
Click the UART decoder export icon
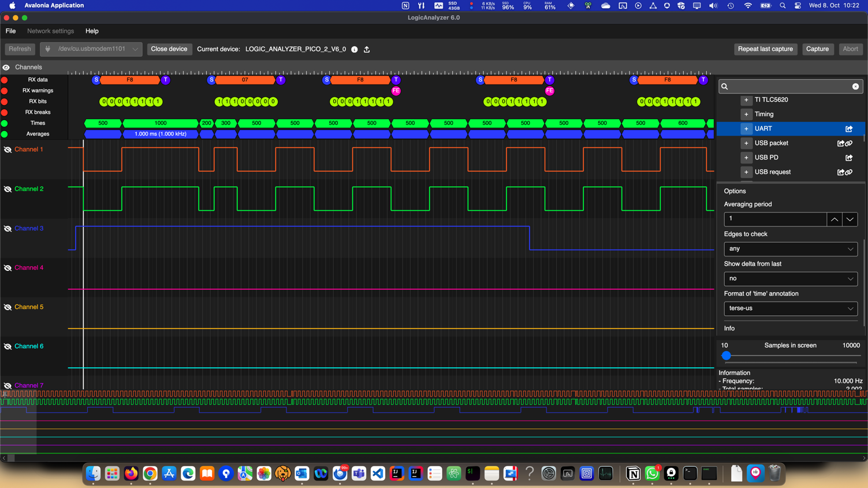pos(849,129)
